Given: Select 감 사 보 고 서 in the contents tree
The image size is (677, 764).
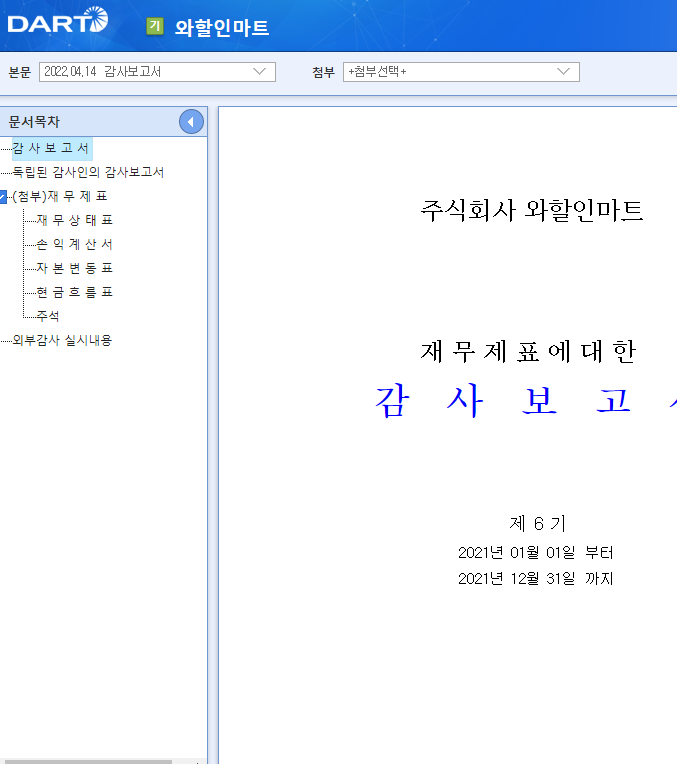Looking at the screenshot, I should click(x=51, y=148).
